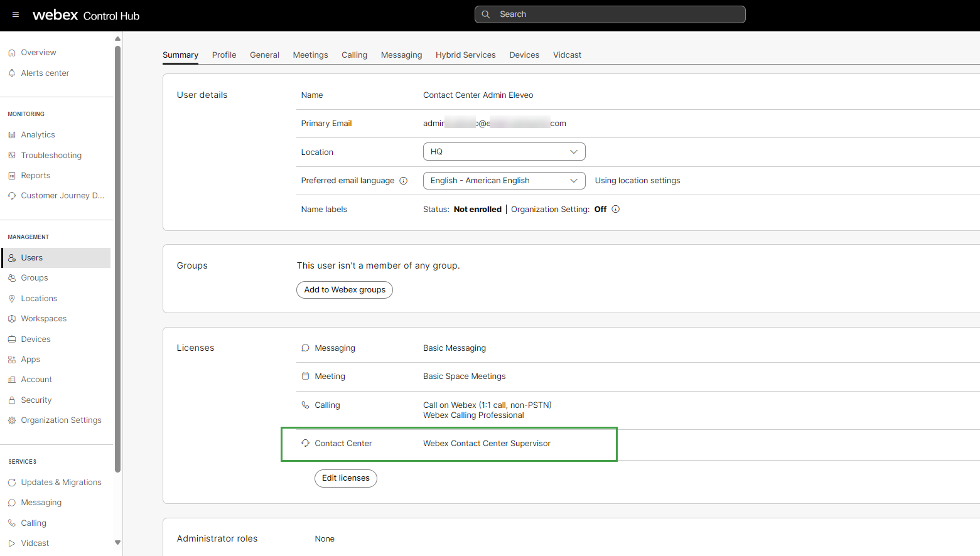Screen dimensions: 980x556
Task: Open Organization Settings gear icon
Action: coord(12,420)
